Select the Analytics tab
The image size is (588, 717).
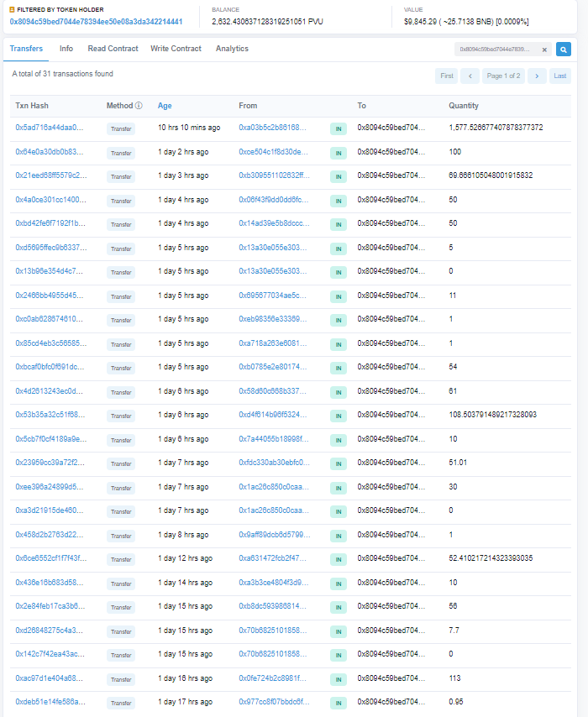pos(232,49)
